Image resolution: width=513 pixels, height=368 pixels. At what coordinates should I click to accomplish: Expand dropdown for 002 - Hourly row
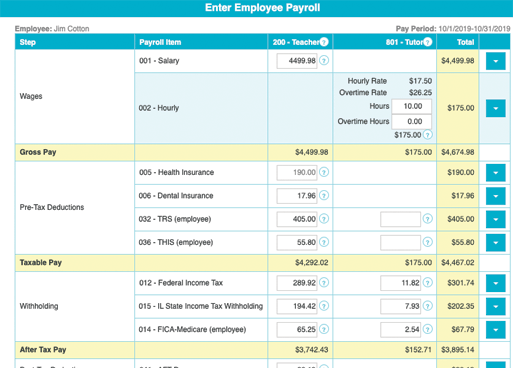click(496, 108)
